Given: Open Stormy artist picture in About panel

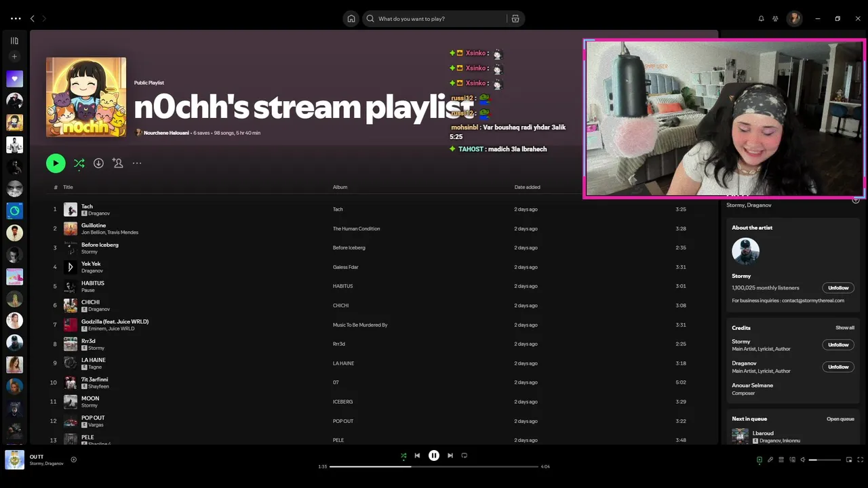Looking at the screenshot, I should [745, 251].
